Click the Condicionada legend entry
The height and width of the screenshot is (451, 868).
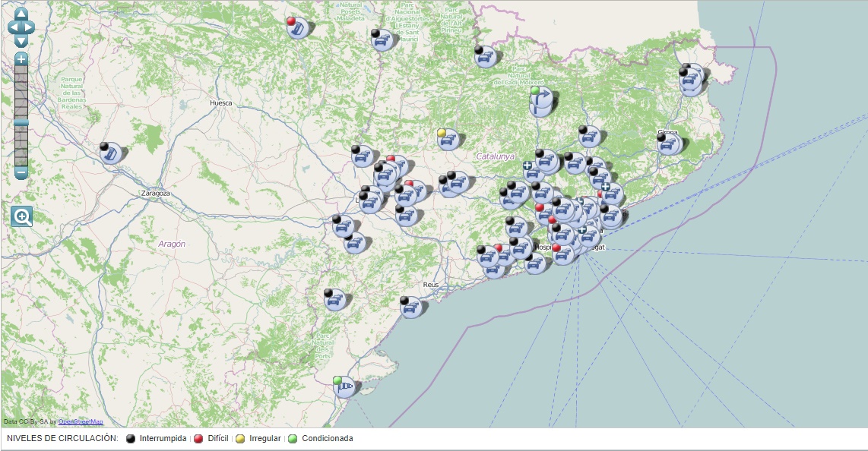click(x=327, y=438)
